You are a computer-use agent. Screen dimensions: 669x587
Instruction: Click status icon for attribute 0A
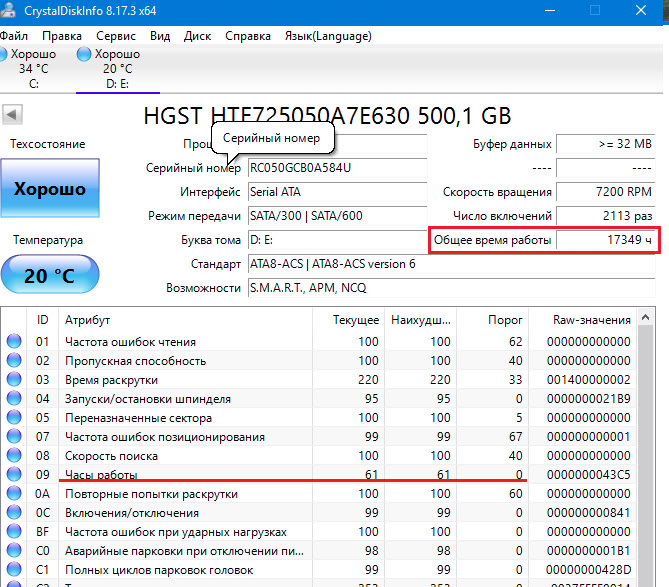(14, 493)
